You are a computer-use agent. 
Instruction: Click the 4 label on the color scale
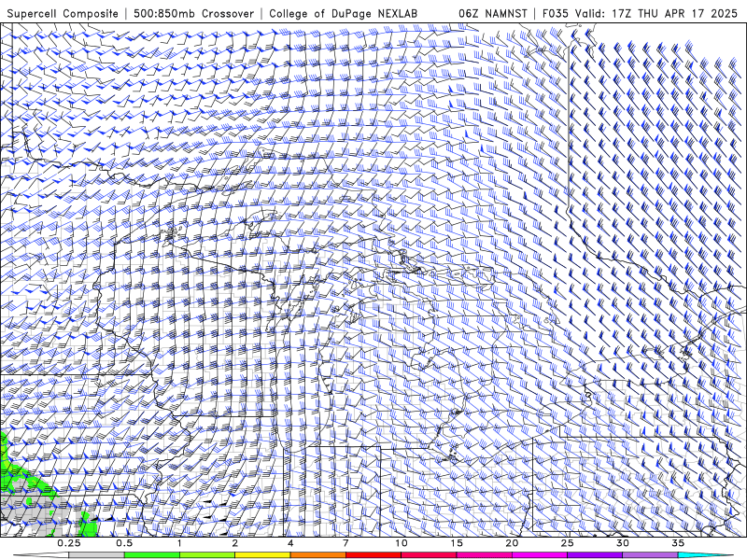click(x=290, y=543)
